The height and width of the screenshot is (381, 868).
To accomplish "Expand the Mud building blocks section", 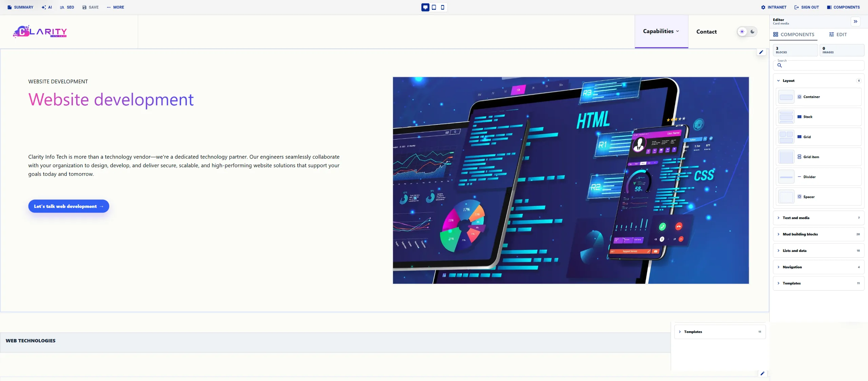I will [818, 234].
